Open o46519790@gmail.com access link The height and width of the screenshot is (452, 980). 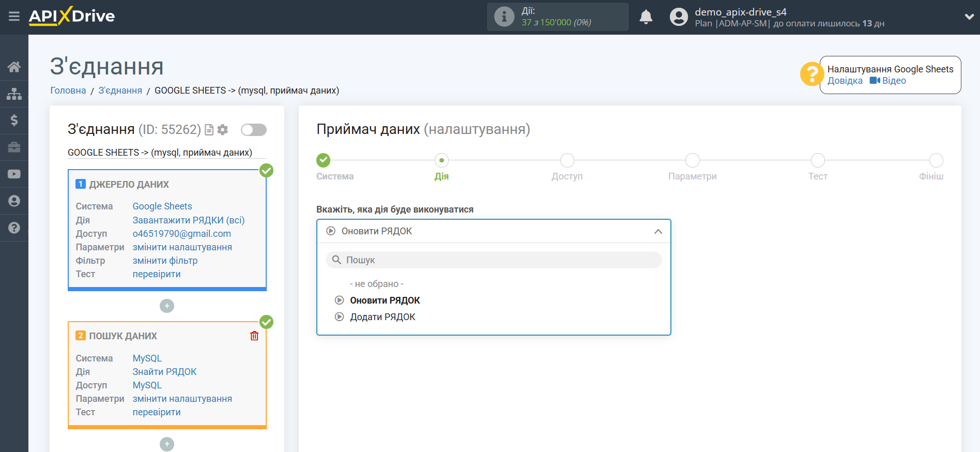pos(182,234)
